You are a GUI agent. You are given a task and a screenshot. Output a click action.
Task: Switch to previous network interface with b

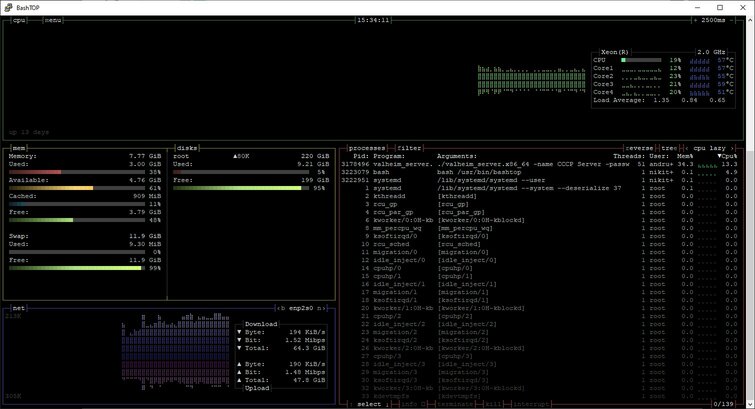[x=282, y=308]
